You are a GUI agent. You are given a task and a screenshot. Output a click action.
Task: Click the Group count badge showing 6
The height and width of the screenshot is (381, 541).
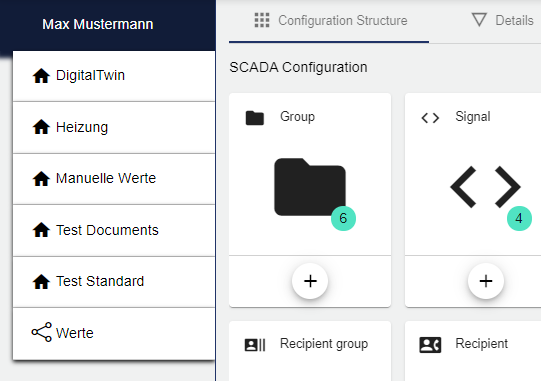(343, 218)
